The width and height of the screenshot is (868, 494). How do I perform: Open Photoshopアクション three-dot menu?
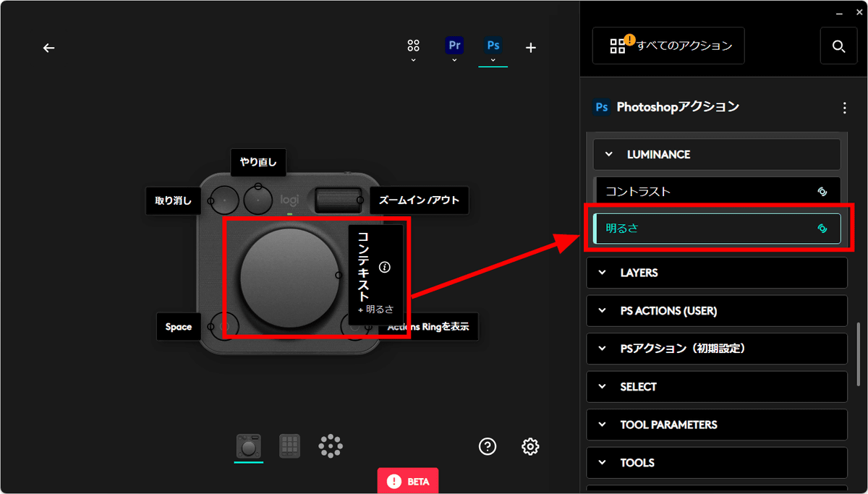pos(844,108)
